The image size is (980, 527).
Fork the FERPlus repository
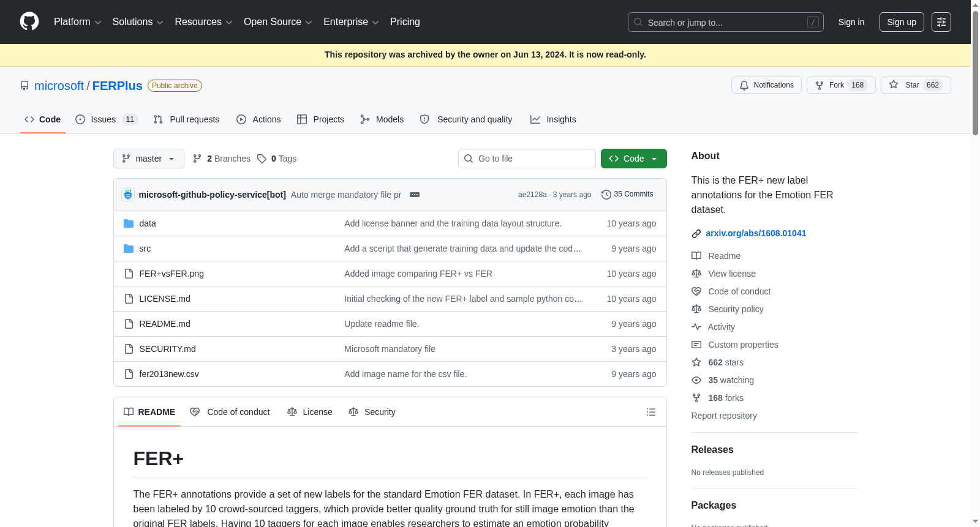(x=841, y=85)
